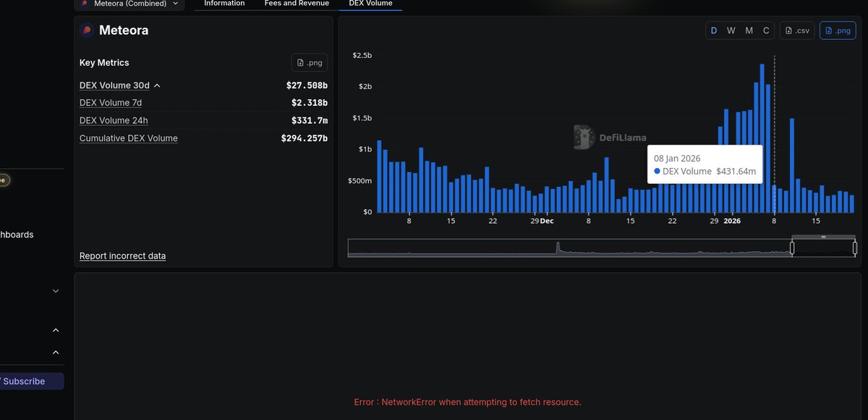This screenshot has width=868, height=420.
Task: Set chart interval to Weekly (W)
Action: [x=731, y=30]
